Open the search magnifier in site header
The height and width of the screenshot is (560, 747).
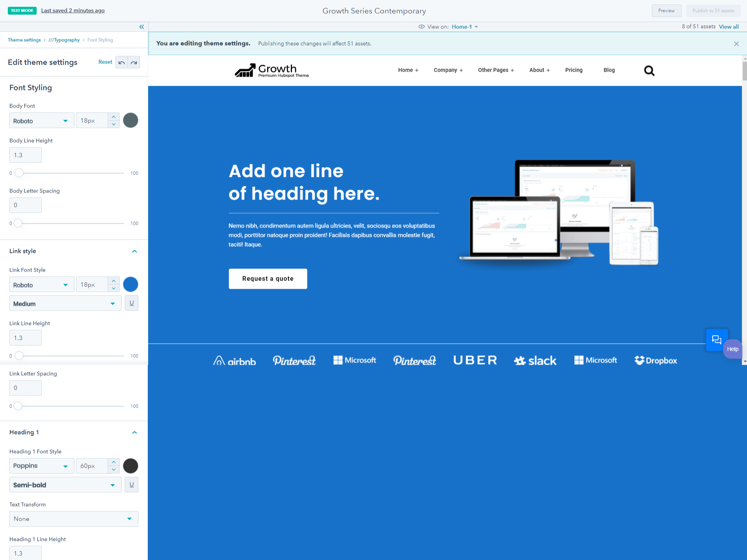(x=649, y=71)
